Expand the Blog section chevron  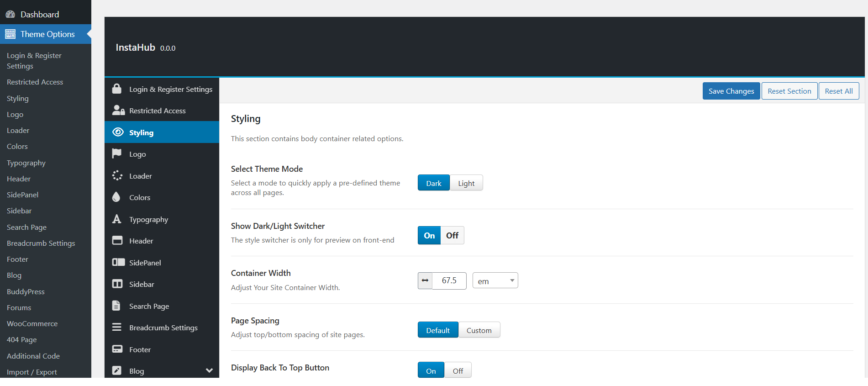[209, 370]
